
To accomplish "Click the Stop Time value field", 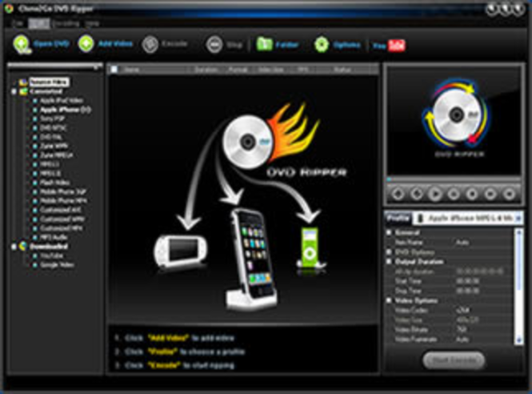I will [x=468, y=291].
